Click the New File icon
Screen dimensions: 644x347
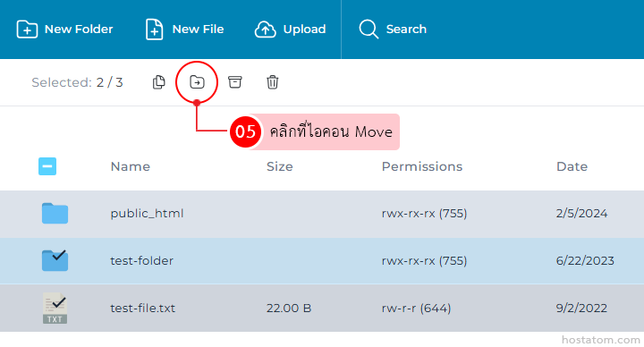pyautogui.click(x=154, y=30)
